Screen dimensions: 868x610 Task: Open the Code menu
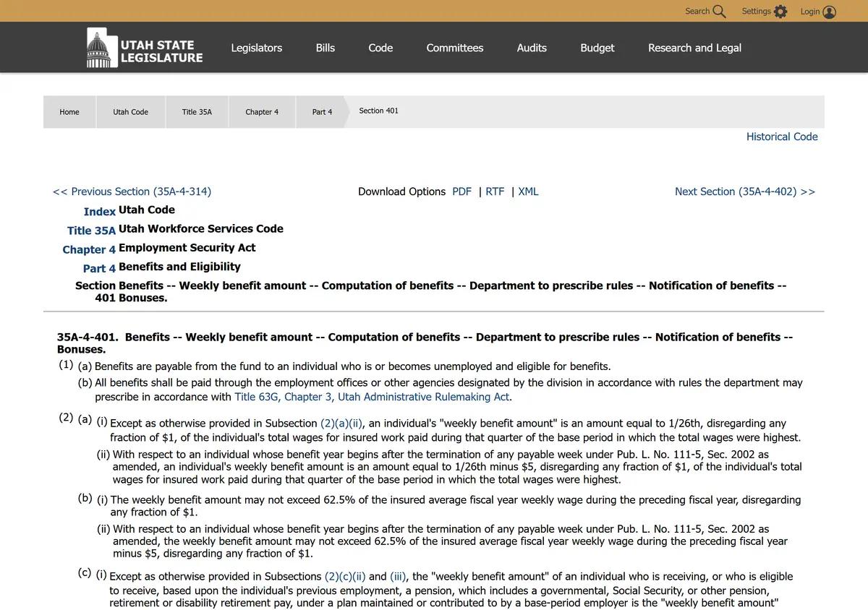pyautogui.click(x=380, y=48)
